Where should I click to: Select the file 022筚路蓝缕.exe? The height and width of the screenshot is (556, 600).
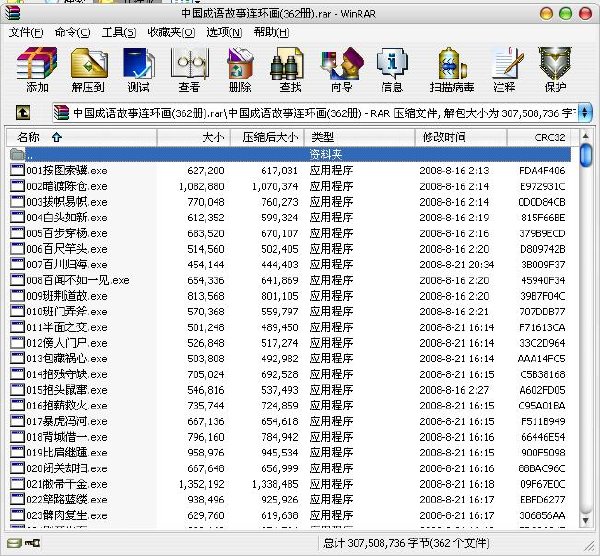point(67,499)
